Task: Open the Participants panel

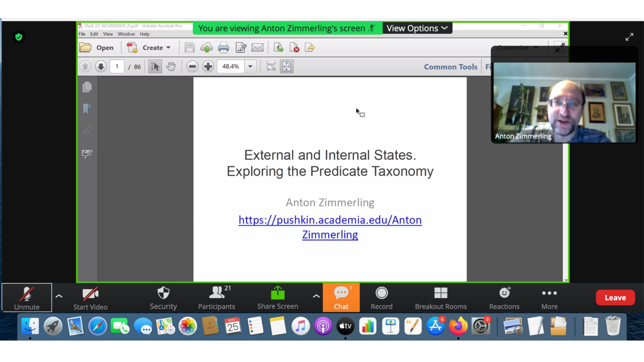Action: [x=216, y=297]
